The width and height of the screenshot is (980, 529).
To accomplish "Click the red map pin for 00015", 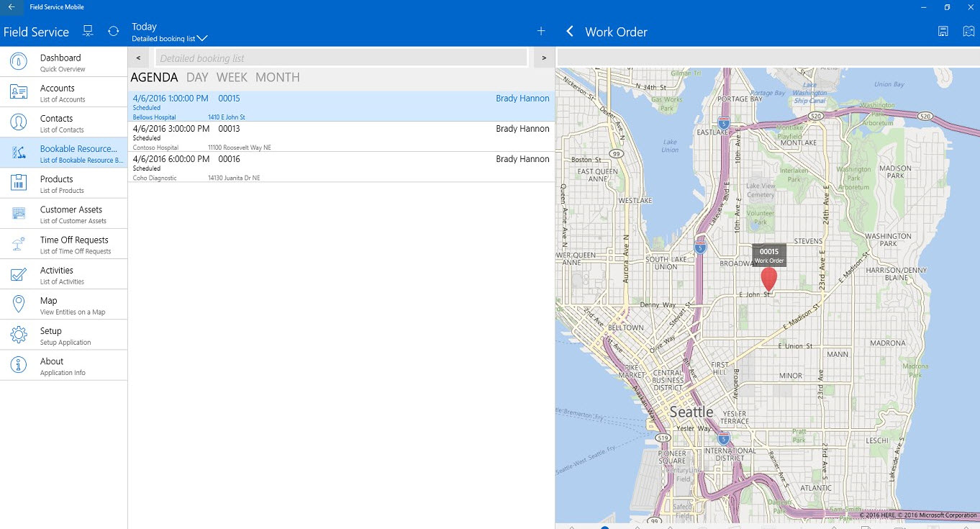I will (x=768, y=278).
